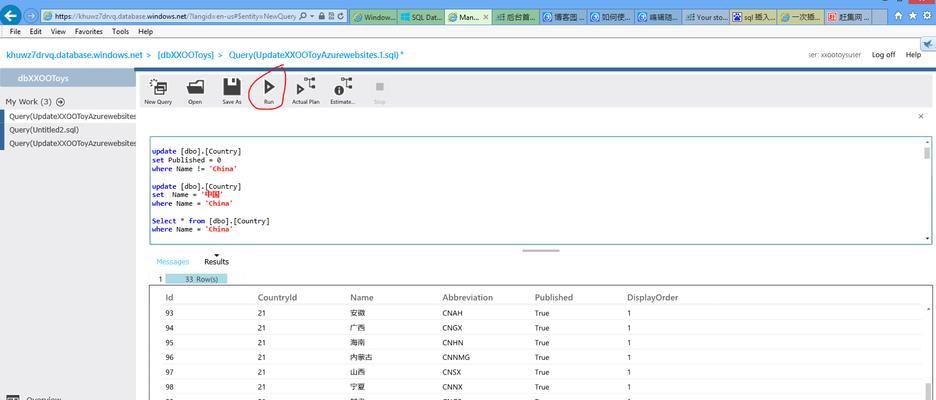Select the CNNMG abbreviation cell
This screenshot has height=400, width=936.
(454, 358)
